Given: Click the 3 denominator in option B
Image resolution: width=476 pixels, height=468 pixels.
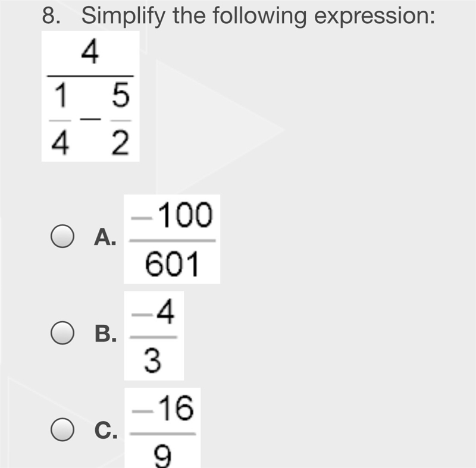Looking at the screenshot, I should 152,360.
